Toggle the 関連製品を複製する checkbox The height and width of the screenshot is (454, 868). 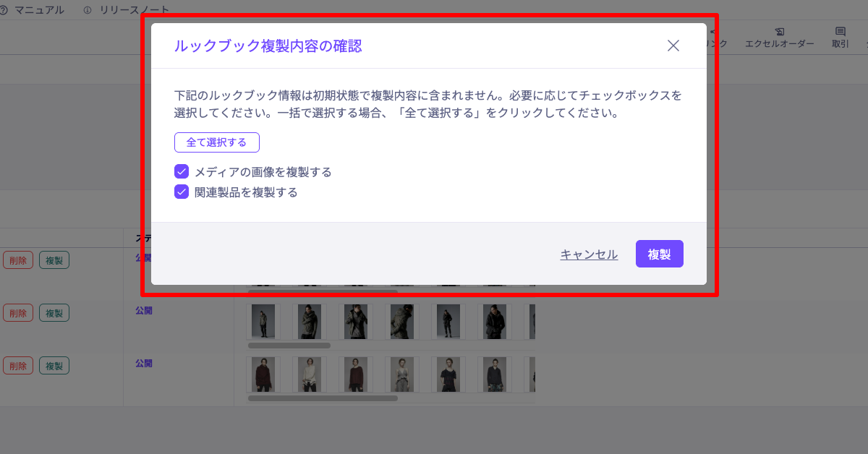point(182,192)
